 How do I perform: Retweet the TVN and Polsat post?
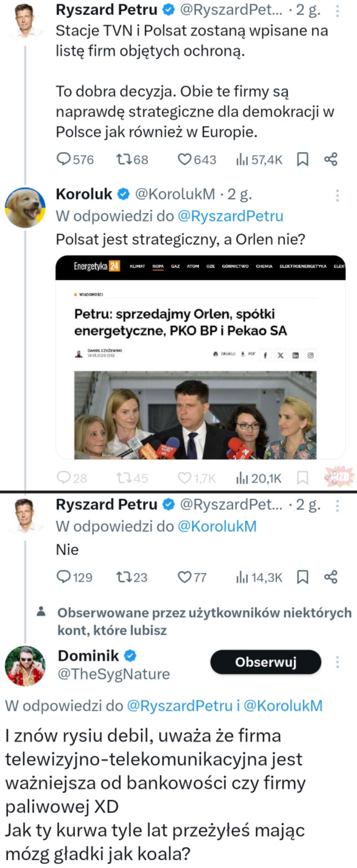pyautogui.click(x=123, y=159)
